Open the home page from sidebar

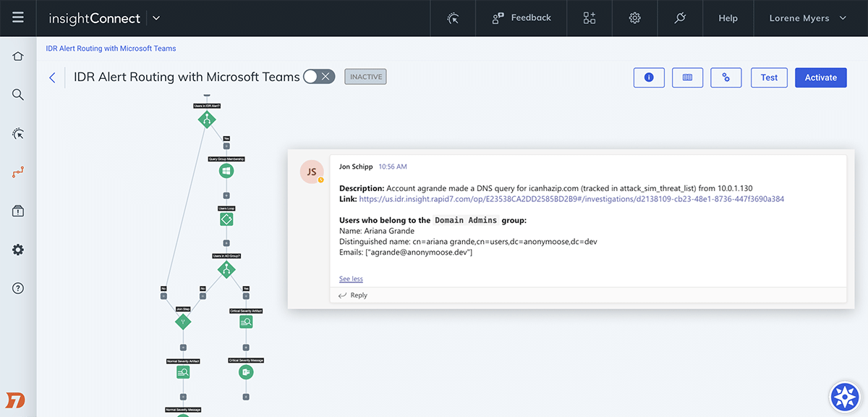[18, 56]
